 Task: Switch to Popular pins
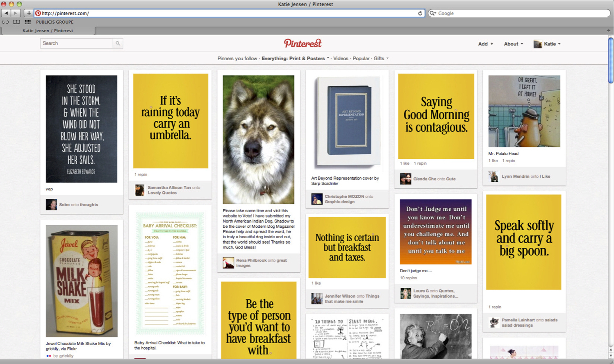[x=361, y=59]
